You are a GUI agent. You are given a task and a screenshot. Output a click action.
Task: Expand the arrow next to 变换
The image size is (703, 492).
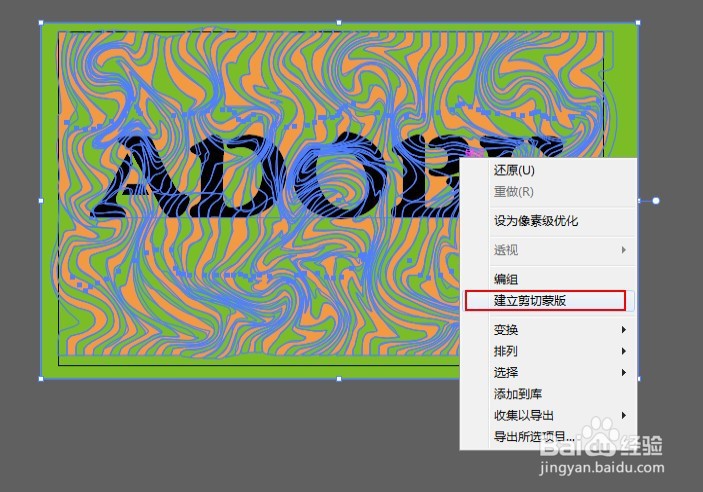click(x=624, y=330)
